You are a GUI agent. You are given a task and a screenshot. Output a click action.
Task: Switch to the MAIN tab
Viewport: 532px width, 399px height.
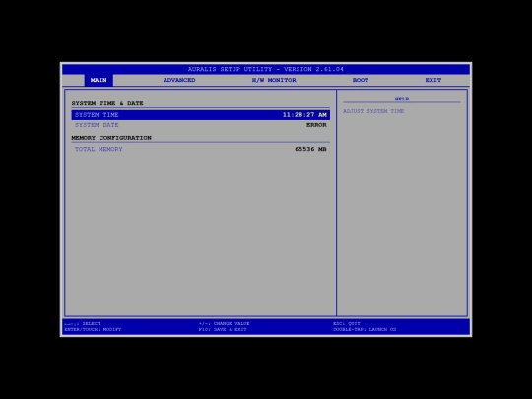[99, 80]
